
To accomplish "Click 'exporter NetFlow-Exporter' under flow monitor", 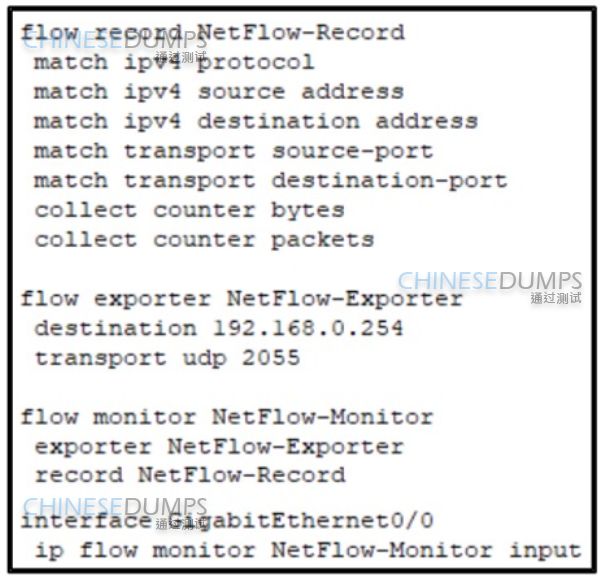I will pyautogui.click(x=219, y=447).
